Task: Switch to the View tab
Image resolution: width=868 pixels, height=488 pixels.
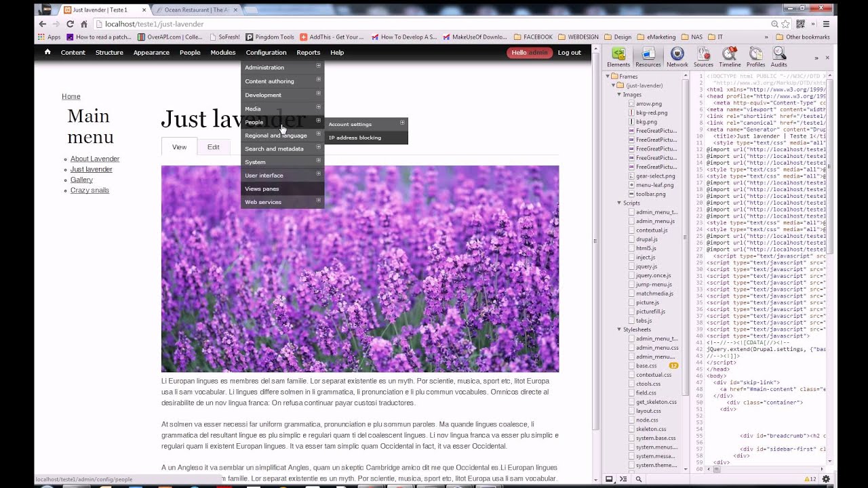Action: click(x=179, y=146)
